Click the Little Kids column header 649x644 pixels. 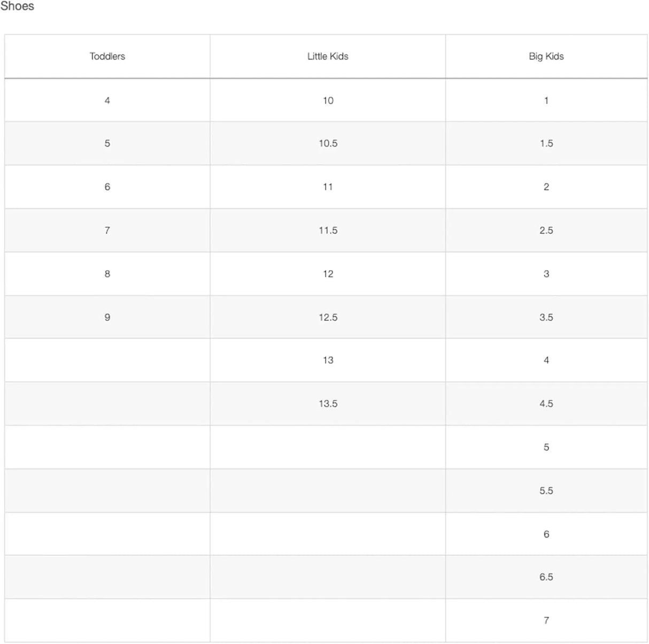[328, 56]
